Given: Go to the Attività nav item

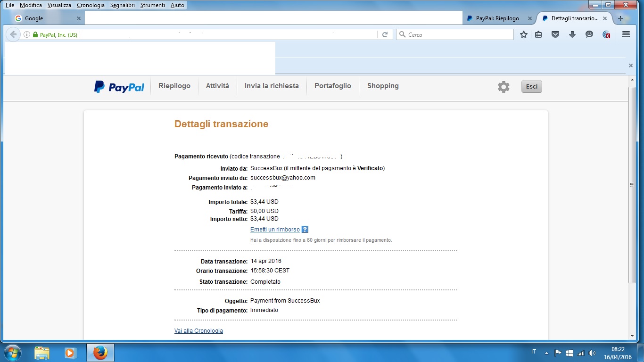Looking at the screenshot, I should tap(217, 86).
